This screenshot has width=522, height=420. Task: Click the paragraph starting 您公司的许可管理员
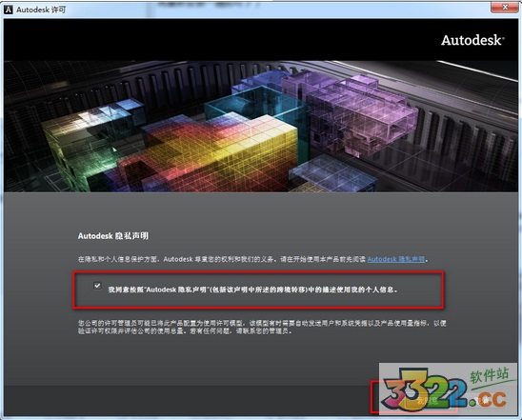coord(262,327)
